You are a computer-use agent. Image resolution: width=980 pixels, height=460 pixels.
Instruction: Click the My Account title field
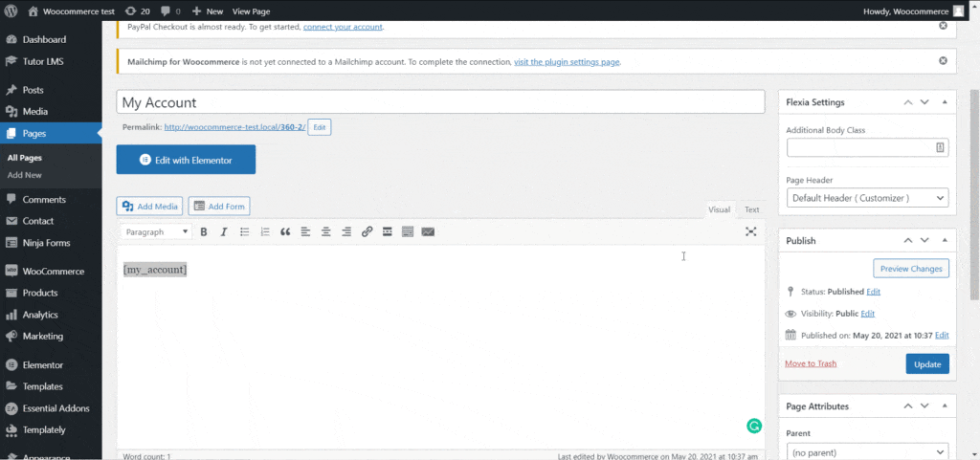(x=440, y=102)
